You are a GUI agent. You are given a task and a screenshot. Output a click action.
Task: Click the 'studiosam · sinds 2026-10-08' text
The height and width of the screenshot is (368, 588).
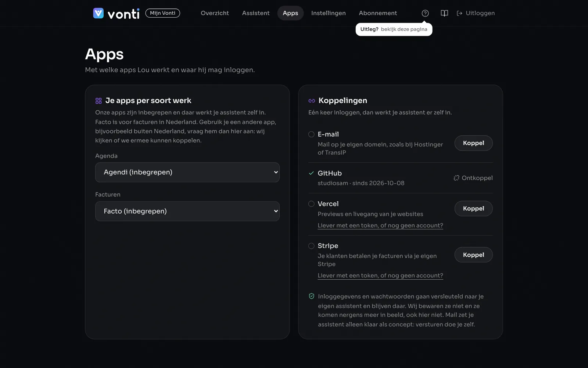361,183
